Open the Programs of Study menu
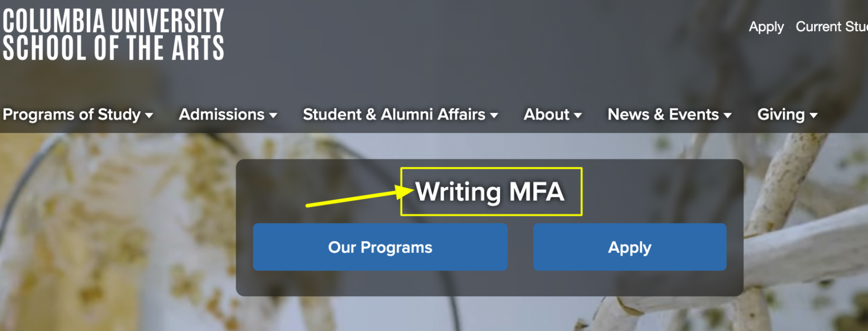 pyautogui.click(x=71, y=115)
